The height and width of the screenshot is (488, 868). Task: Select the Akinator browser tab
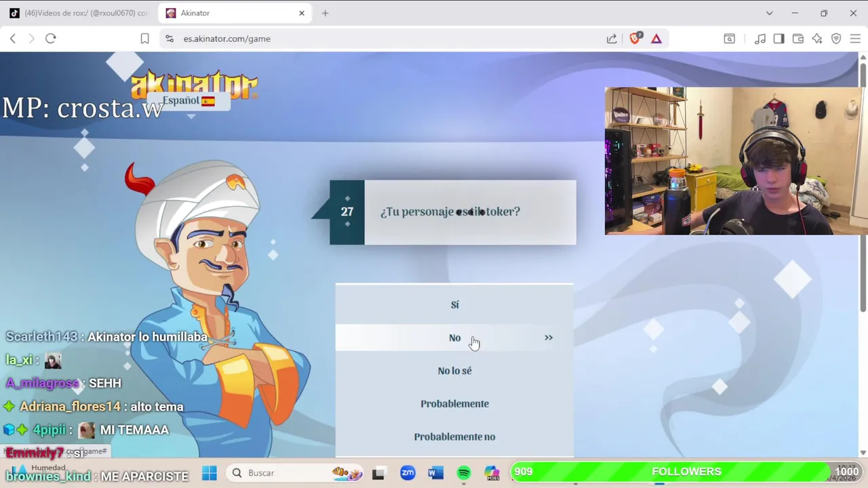point(236,13)
